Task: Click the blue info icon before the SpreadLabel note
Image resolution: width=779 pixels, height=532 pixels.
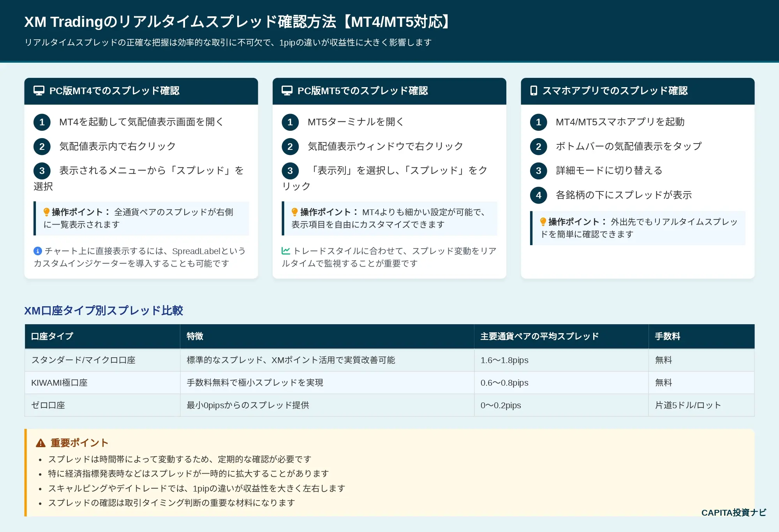Action: (38, 251)
